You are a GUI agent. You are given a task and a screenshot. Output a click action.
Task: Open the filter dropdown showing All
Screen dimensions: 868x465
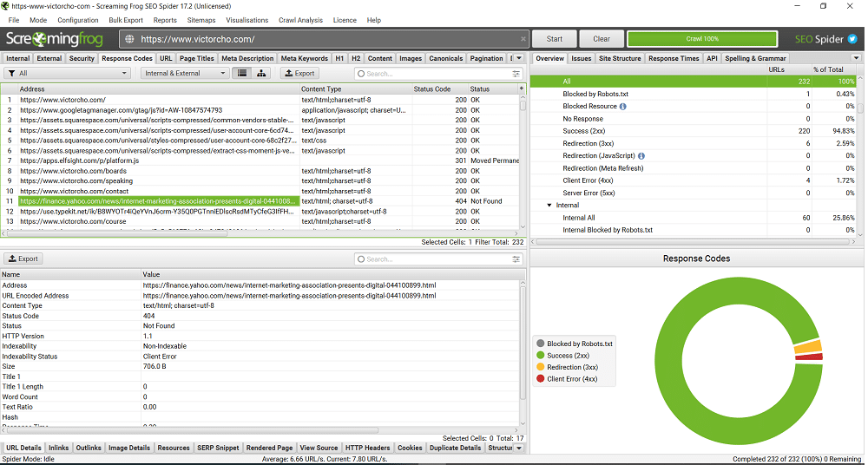tap(67, 73)
